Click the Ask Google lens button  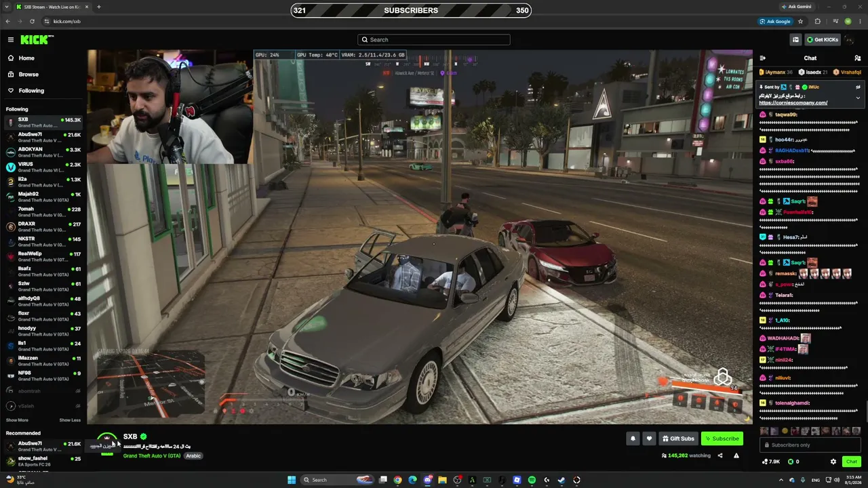775,22
